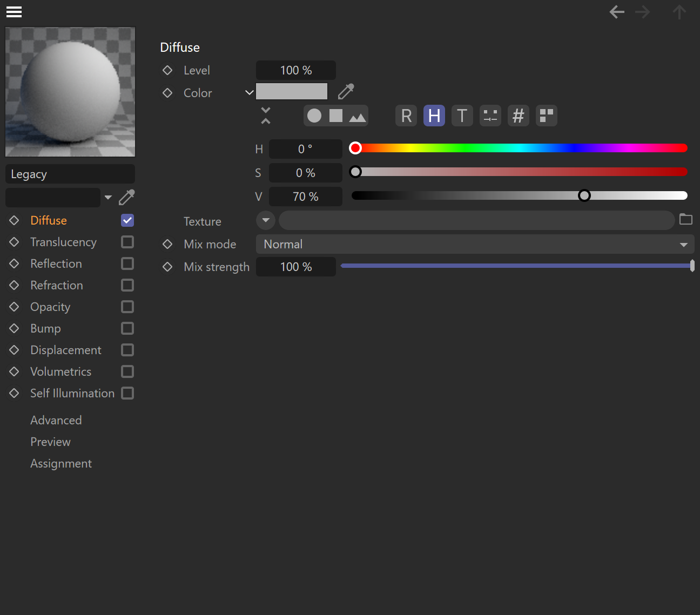Open the hamburger menu icon

pos(14,12)
